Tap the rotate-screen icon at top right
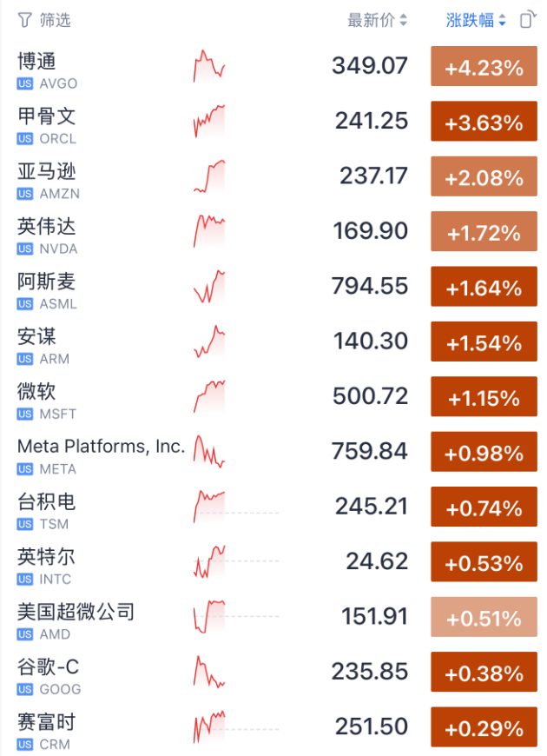The height and width of the screenshot is (756, 547). click(x=528, y=20)
